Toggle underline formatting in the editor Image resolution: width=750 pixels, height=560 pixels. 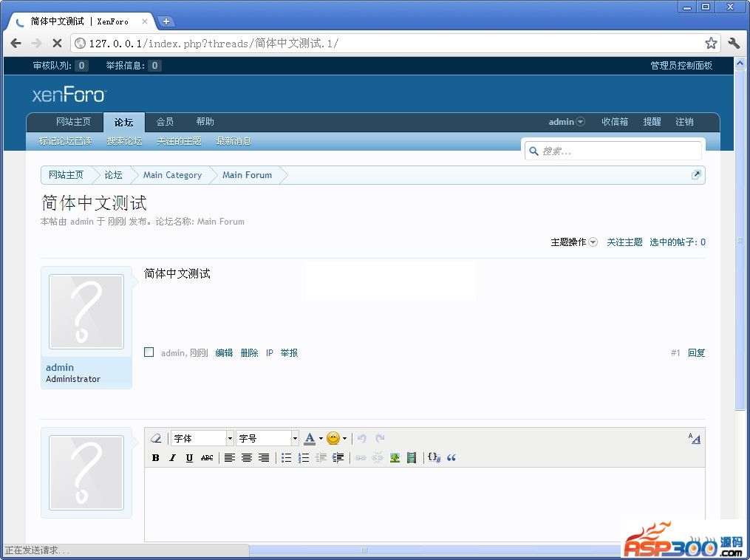click(x=189, y=457)
